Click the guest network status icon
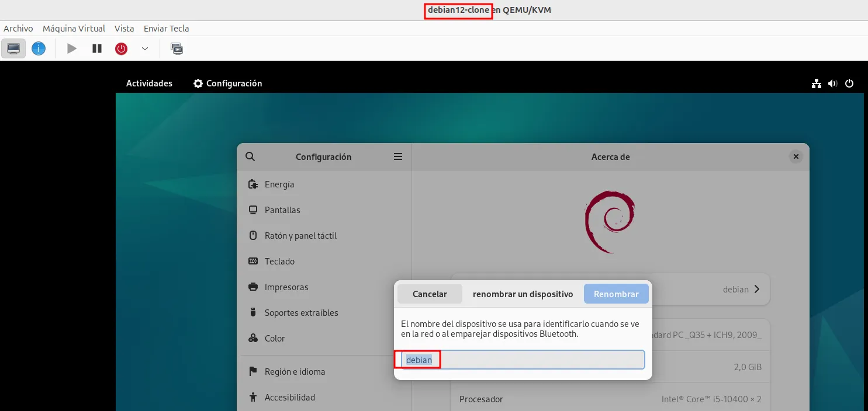Viewport: 868px width, 411px height. (x=817, y=83)
